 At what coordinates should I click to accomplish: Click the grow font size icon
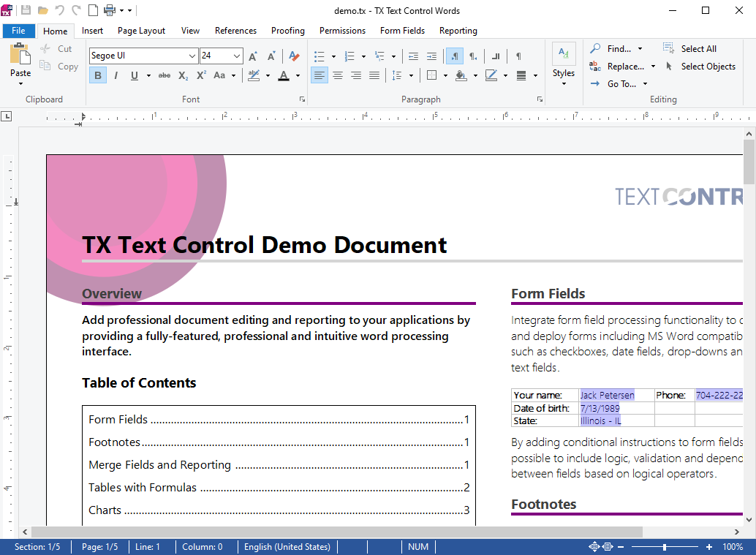tap(253, 56)
